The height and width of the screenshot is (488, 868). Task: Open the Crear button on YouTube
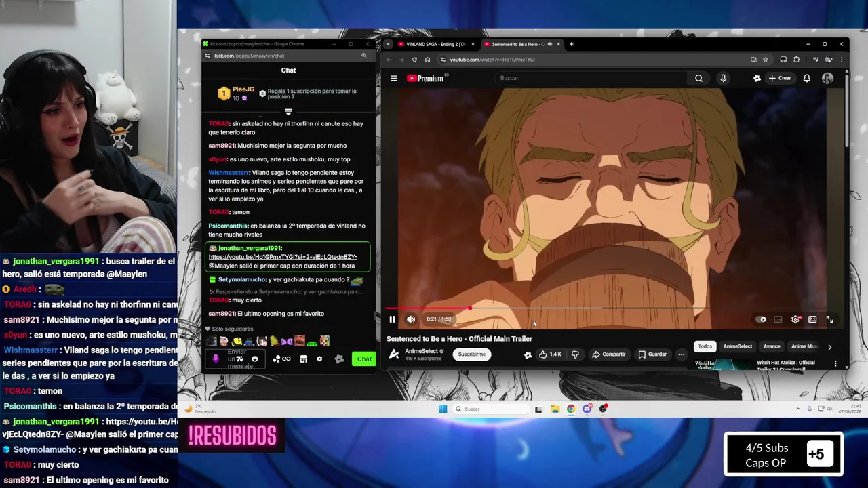coord(780,78)
